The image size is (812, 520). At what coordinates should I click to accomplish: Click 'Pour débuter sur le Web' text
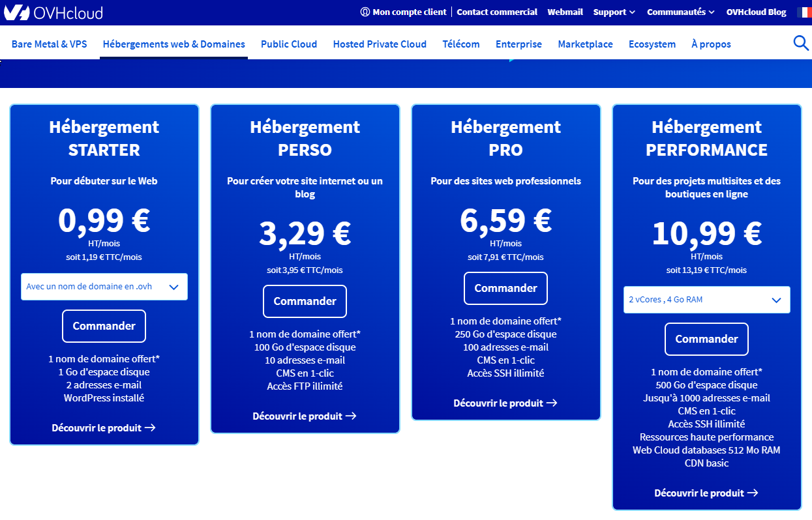(x=104, y=181)
